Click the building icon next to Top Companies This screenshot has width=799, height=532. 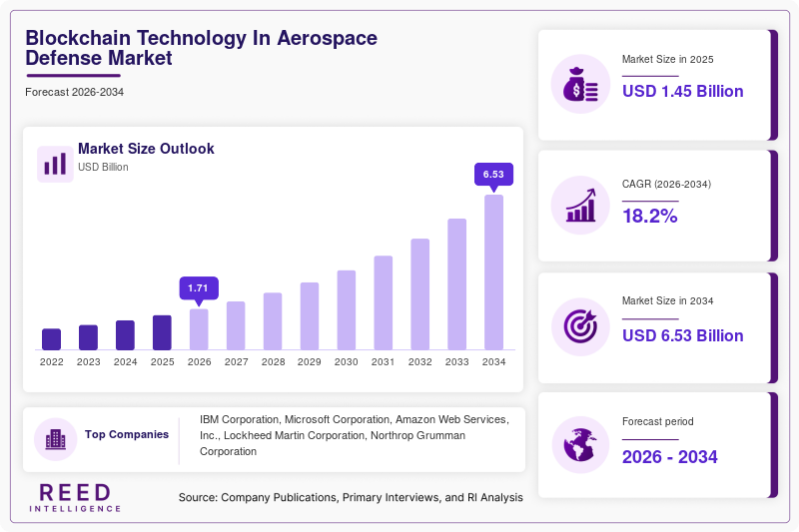[56, 439]
